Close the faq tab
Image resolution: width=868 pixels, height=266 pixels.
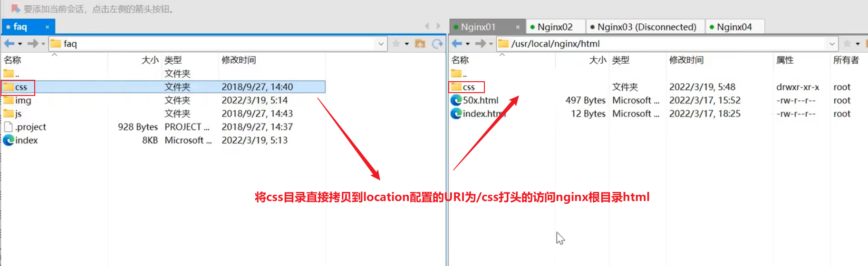tap(47, 27)
